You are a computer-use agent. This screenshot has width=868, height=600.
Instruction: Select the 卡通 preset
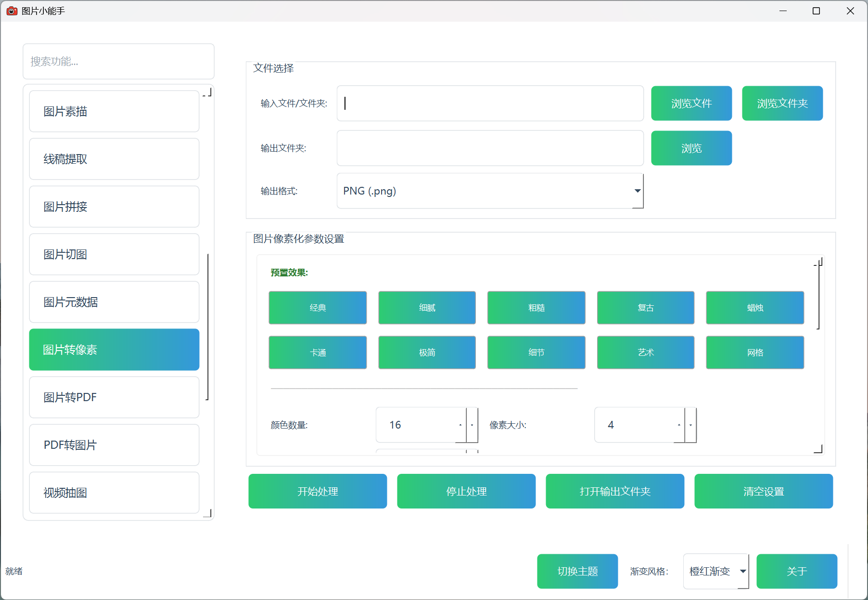coord(318,352)
